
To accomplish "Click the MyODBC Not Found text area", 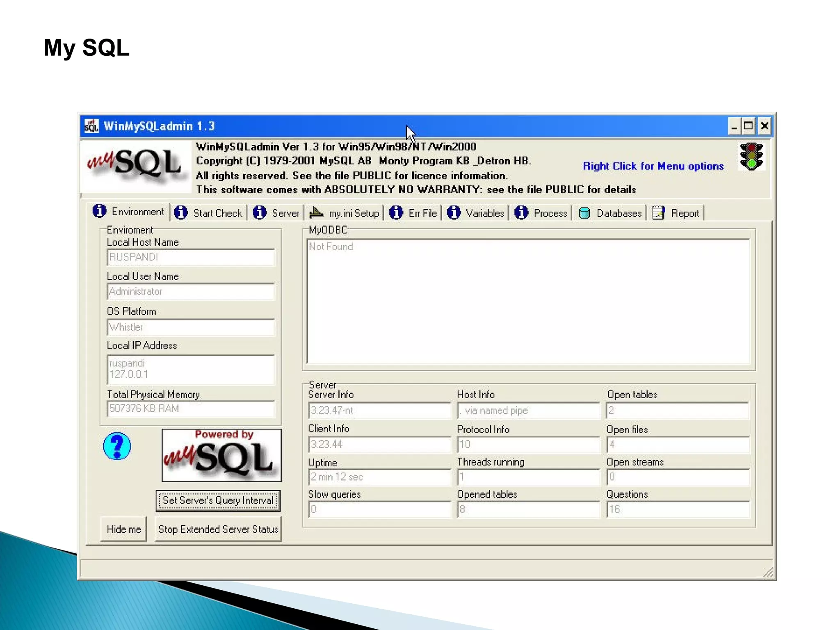I will pos(528,301).
